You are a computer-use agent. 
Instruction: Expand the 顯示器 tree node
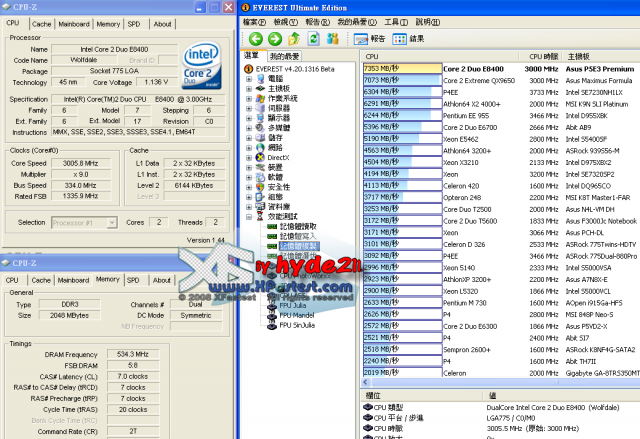coord(249,118)
